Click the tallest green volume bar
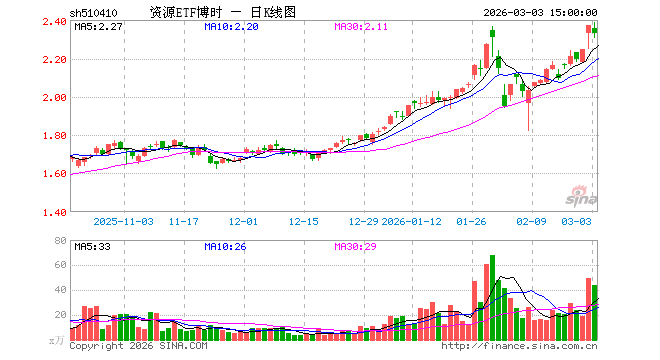The width and height of the screenshot is (660, 360). coord(492,297)
